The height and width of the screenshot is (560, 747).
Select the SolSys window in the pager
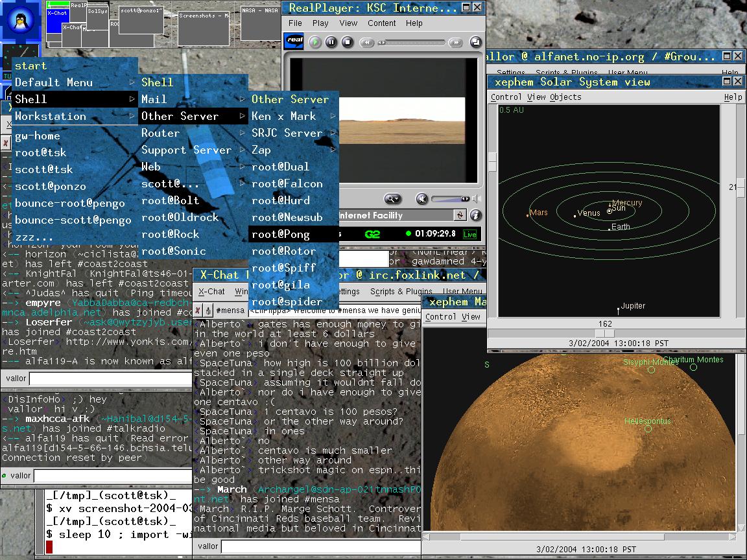coord(98,18)
